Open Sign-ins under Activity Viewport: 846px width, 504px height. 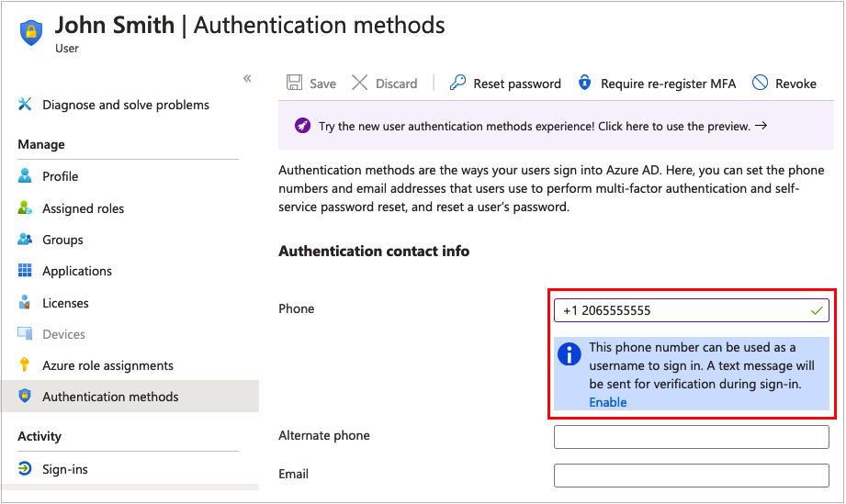[65, 469]
